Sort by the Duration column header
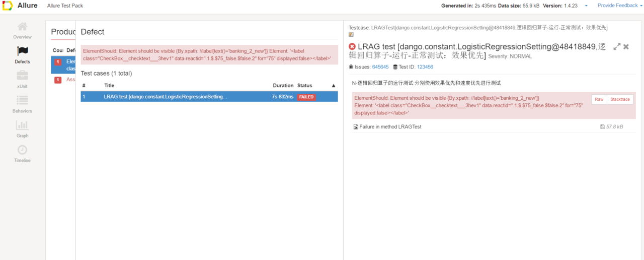The height and width of the screenshot is (260, 644). click(283, 86)
